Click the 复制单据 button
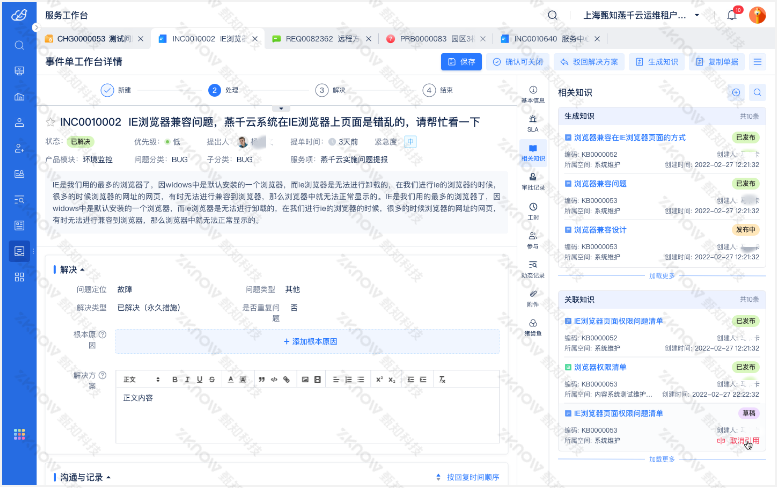The height and width of the screenshot is (488, 777). coord(717,62)
